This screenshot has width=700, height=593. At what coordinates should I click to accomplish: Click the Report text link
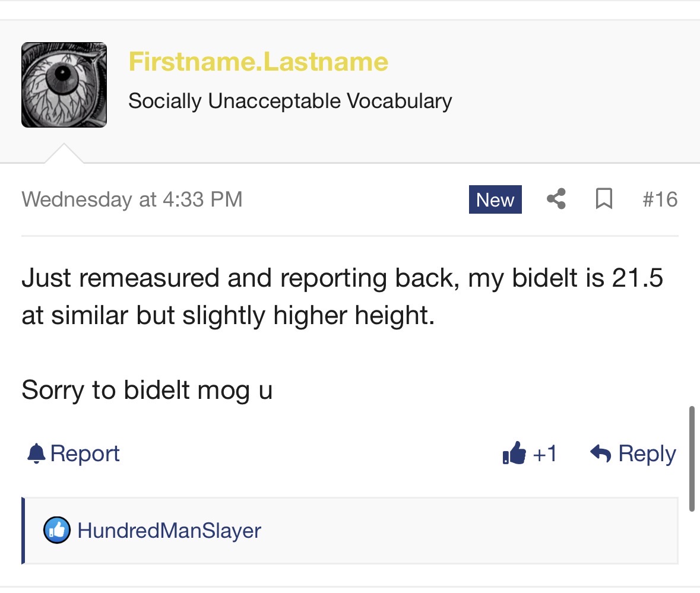tap(85, 454)
